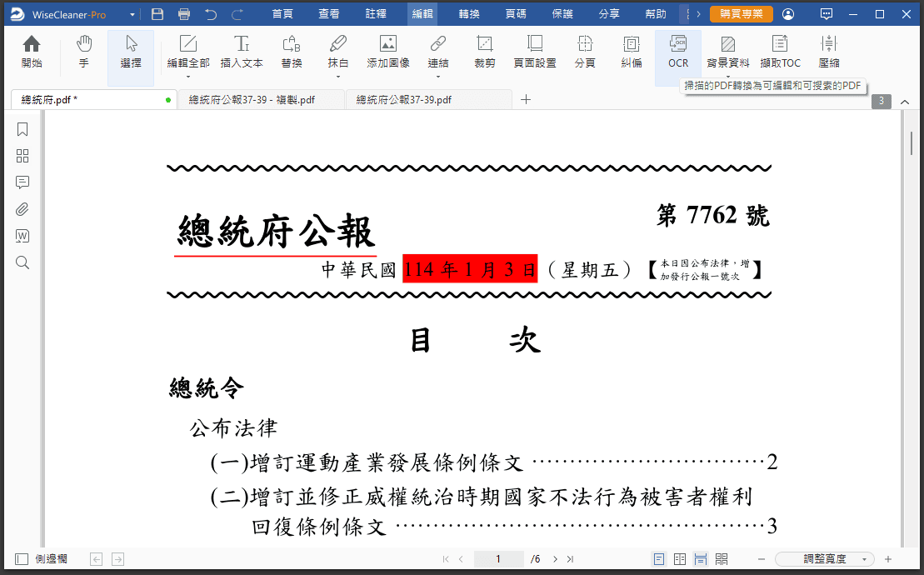Expand the Edit All (編輯全部) dropdown

click(188, 77)
